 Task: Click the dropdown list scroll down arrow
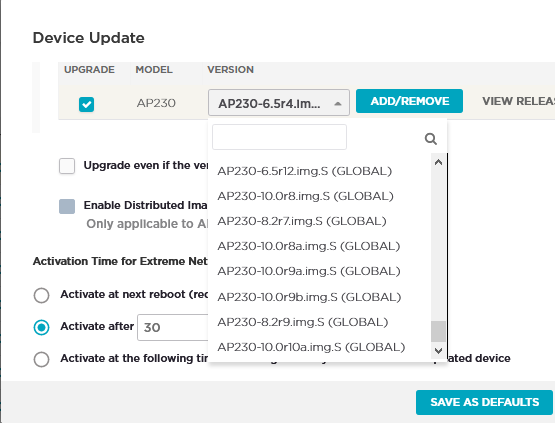pos(438,351)
